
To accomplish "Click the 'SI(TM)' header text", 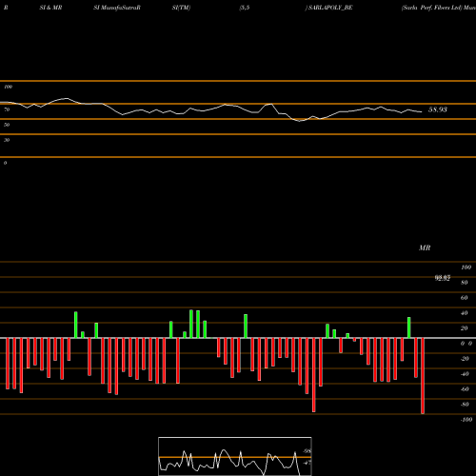I will (181, 8).
